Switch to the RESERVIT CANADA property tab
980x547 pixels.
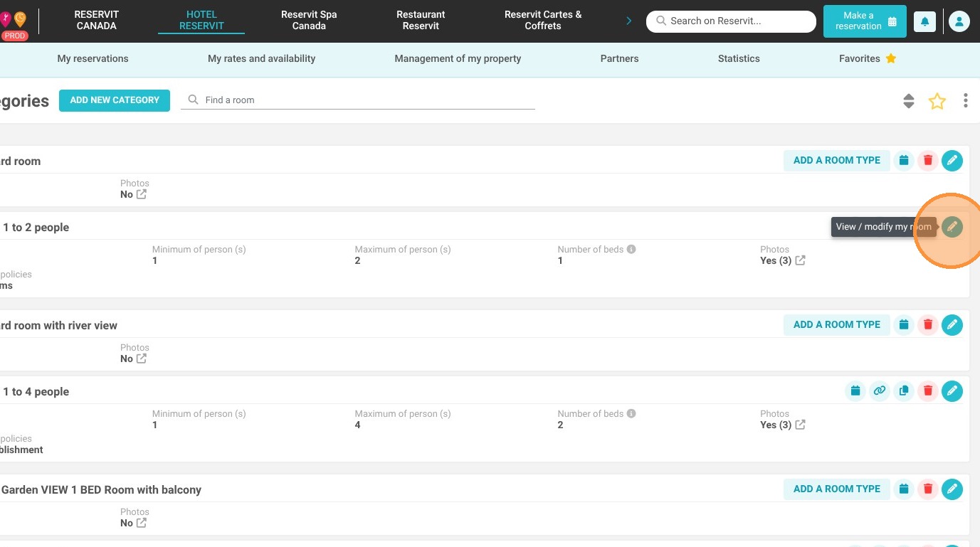[x=96, y=20]
